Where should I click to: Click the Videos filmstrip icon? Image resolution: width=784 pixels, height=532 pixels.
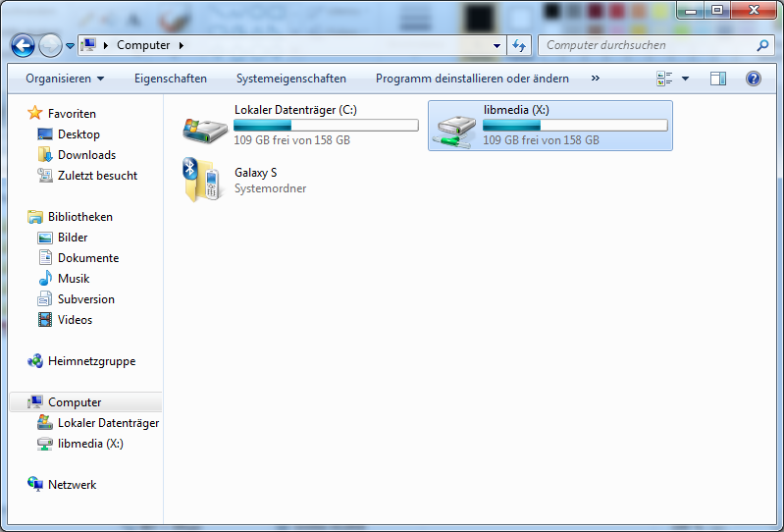click(x=45, y=320)
